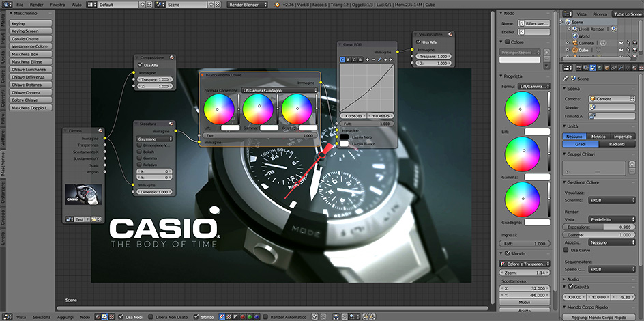Click preview icon on Sfocatura node
This screenshot has width=644, height=321.
click(x=171, y=124)
